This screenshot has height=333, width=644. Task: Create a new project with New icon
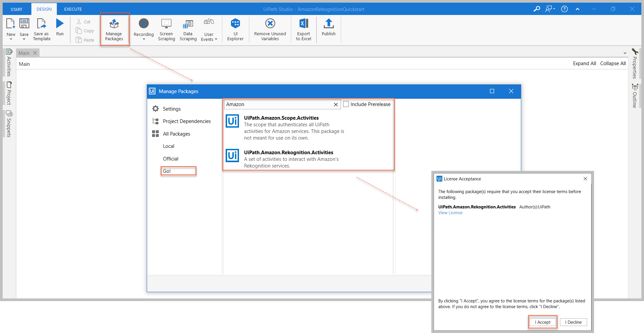11,24
